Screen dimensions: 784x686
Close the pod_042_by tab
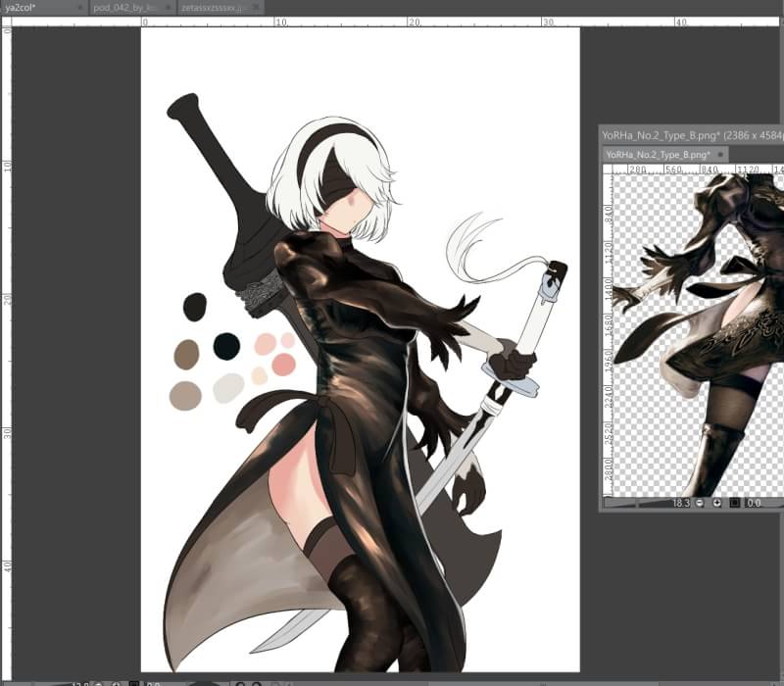(x=168, y=8)
